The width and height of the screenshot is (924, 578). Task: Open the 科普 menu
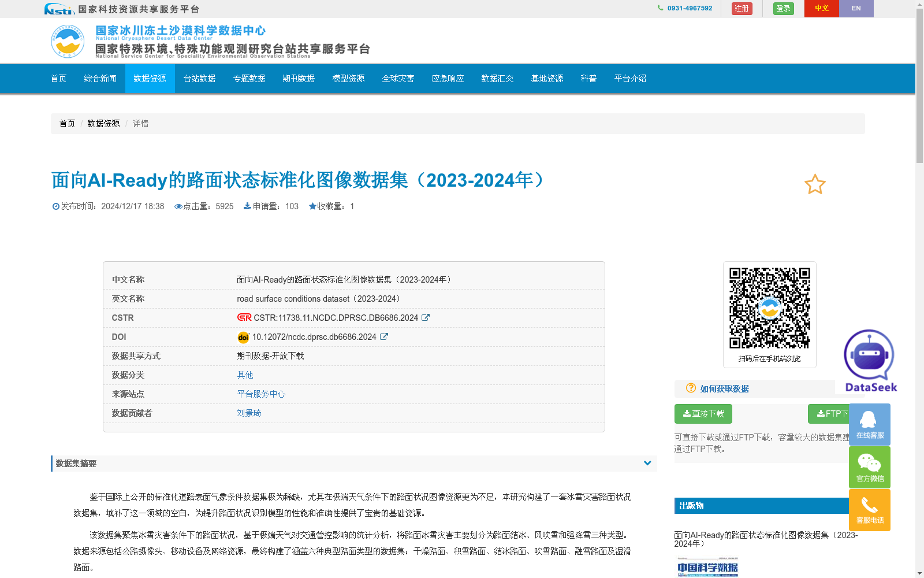coord(589,79)
